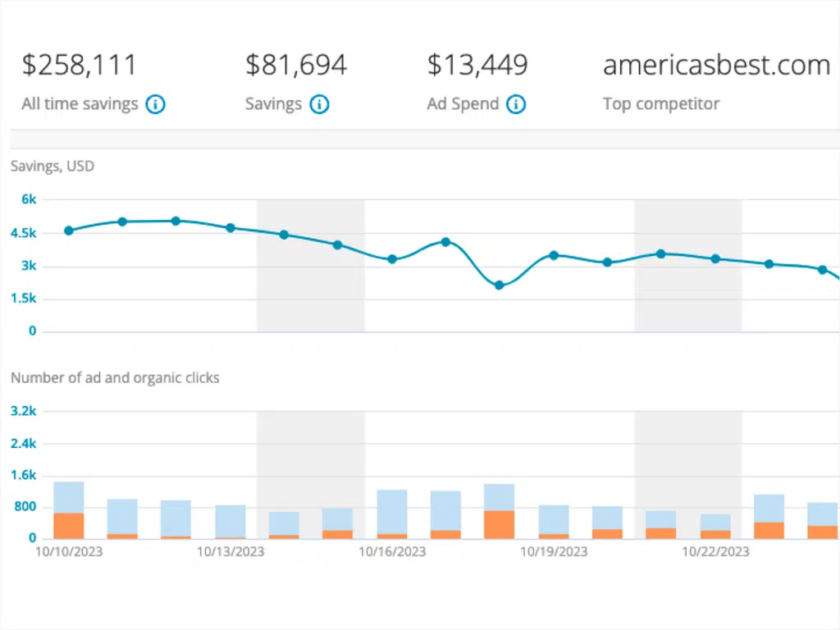Click first data point on savings line
Image resolution: width=840 pixels, height=630 pixels.
click(x=69, y=231)
